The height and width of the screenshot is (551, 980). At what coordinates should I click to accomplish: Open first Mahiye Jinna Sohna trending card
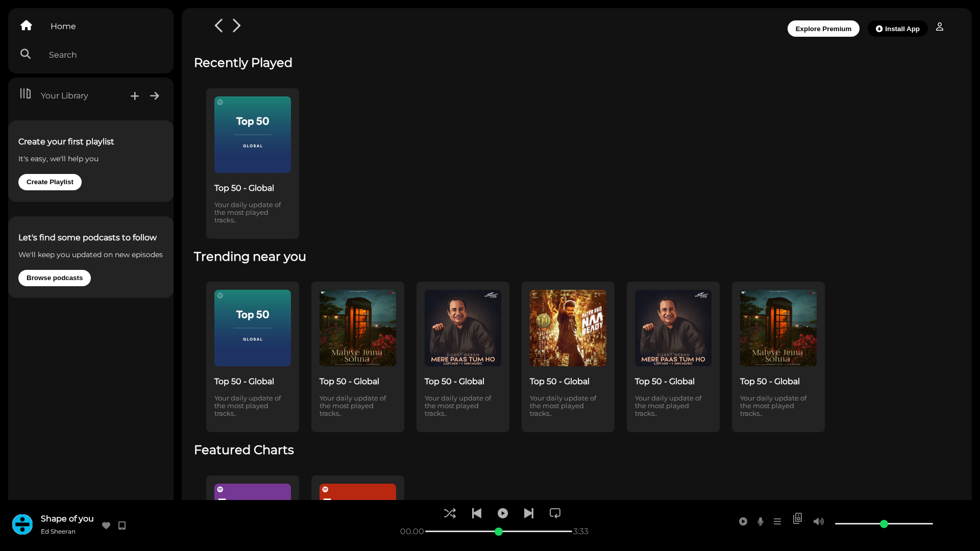tap(358, 357)
